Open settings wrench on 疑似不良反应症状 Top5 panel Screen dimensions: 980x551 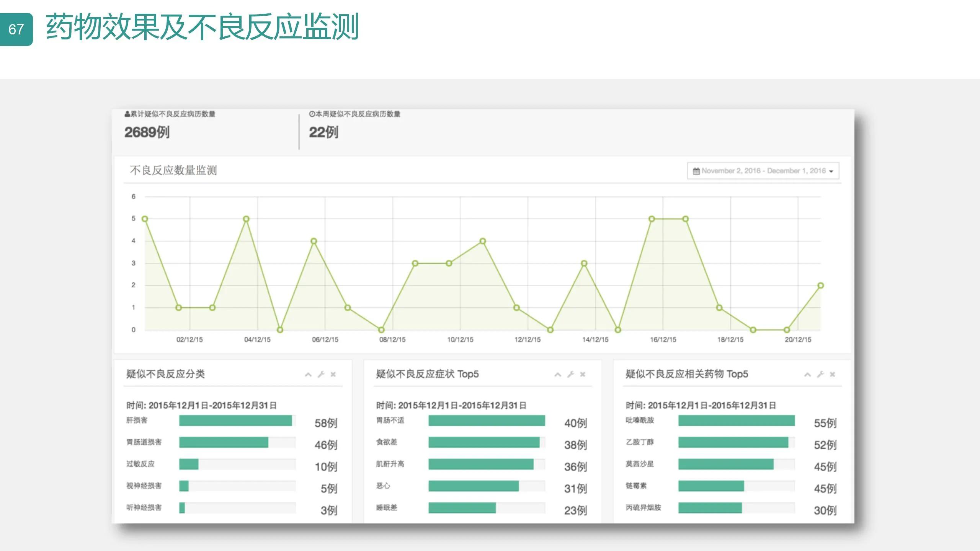coord(571,374)
